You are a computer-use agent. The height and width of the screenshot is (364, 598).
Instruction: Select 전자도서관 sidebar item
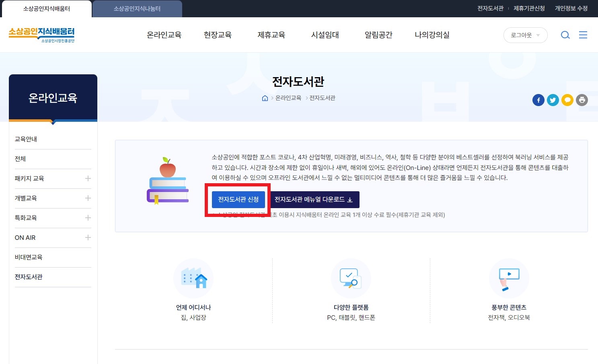click(29, 277)
